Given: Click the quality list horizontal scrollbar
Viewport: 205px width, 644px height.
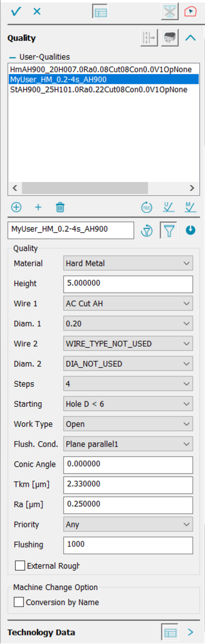Looking at the screenshot, I should point(85,188).
